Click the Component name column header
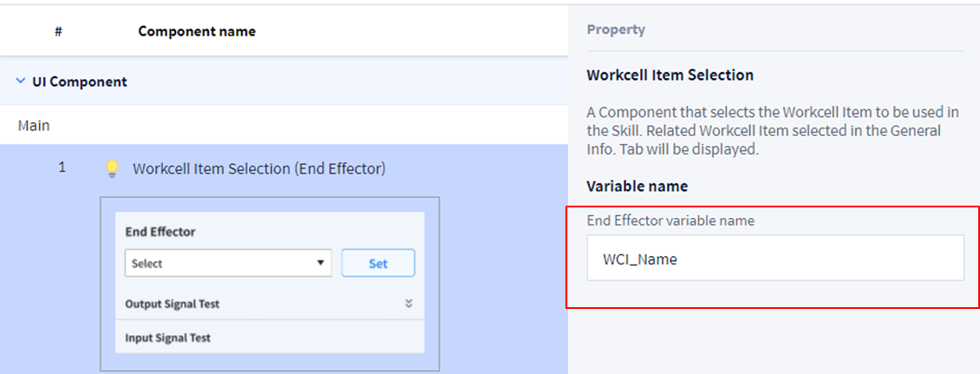 click(197, 31)
